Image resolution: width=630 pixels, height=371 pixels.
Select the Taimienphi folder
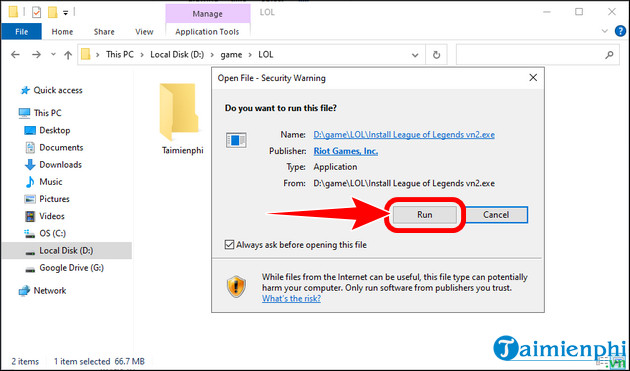click(x=182, y=119)
